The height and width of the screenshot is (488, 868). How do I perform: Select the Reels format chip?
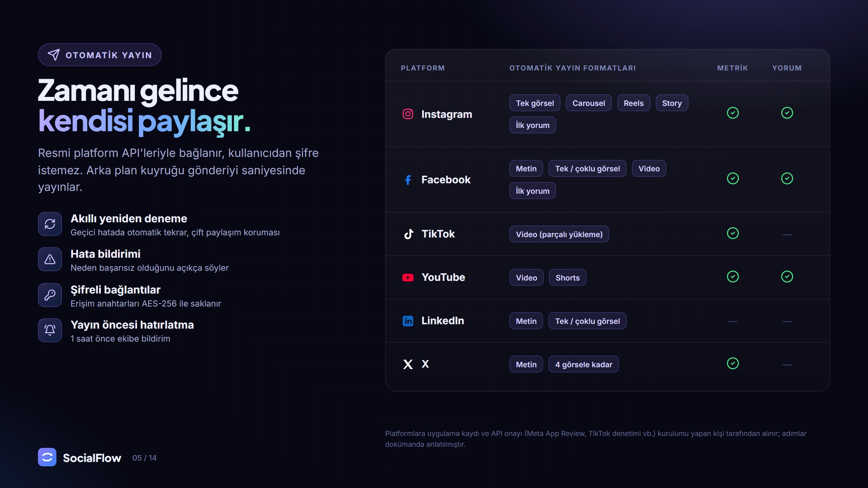click(x=634, y=103)
